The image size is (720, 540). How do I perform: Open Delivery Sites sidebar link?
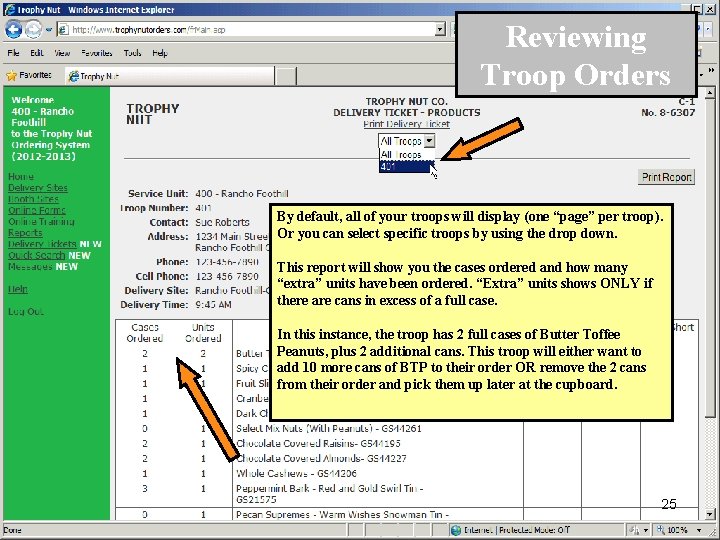click(38, 188)
